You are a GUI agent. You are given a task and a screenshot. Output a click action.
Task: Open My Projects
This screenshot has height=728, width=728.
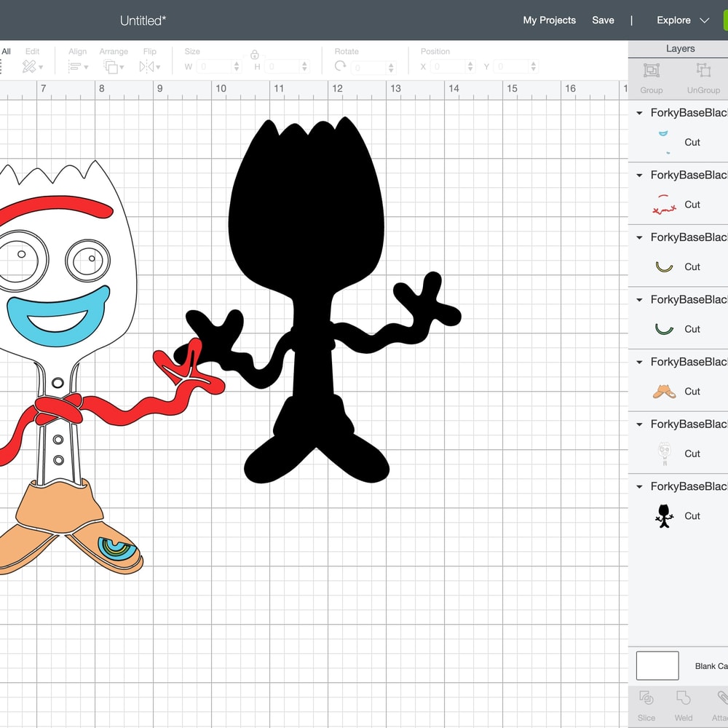pyautogui.click(x=549, y=20)
